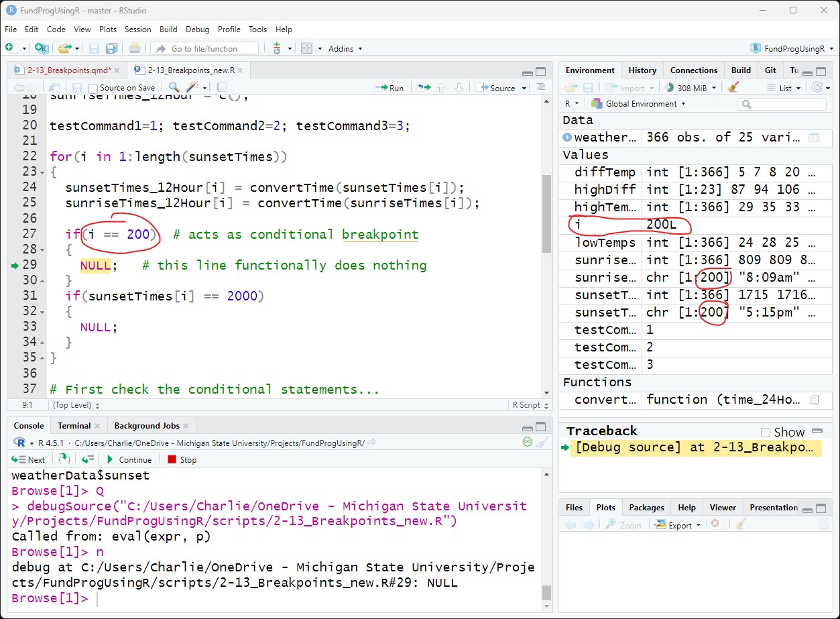Switch to the Packages tab

pos(646,508)
